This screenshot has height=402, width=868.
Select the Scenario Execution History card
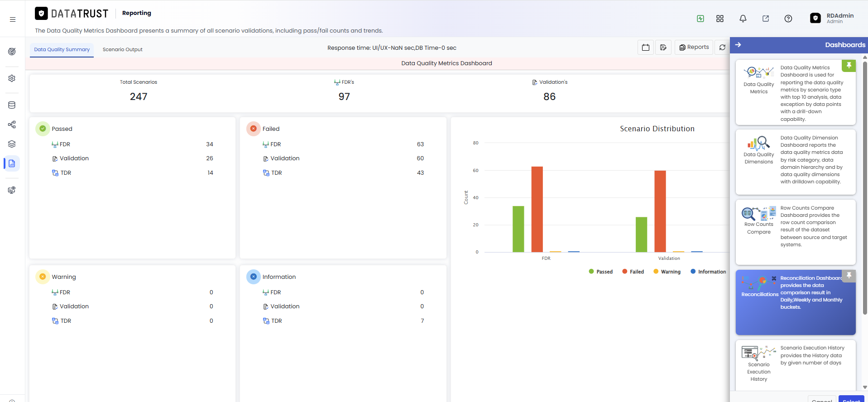tap(796, 365)
